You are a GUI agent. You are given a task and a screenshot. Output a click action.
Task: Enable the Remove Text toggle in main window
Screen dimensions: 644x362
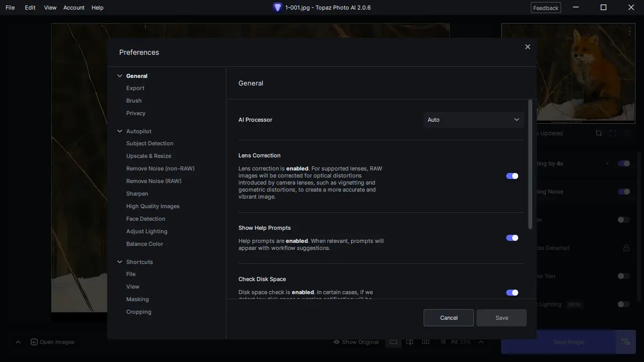[624, 276]
